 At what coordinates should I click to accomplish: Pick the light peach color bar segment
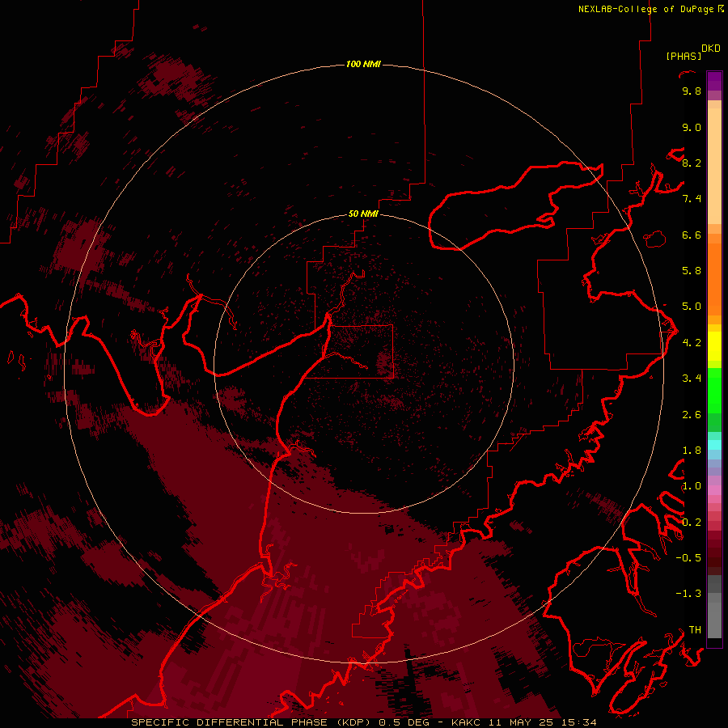pyautogui.click(x=714, y=166)
